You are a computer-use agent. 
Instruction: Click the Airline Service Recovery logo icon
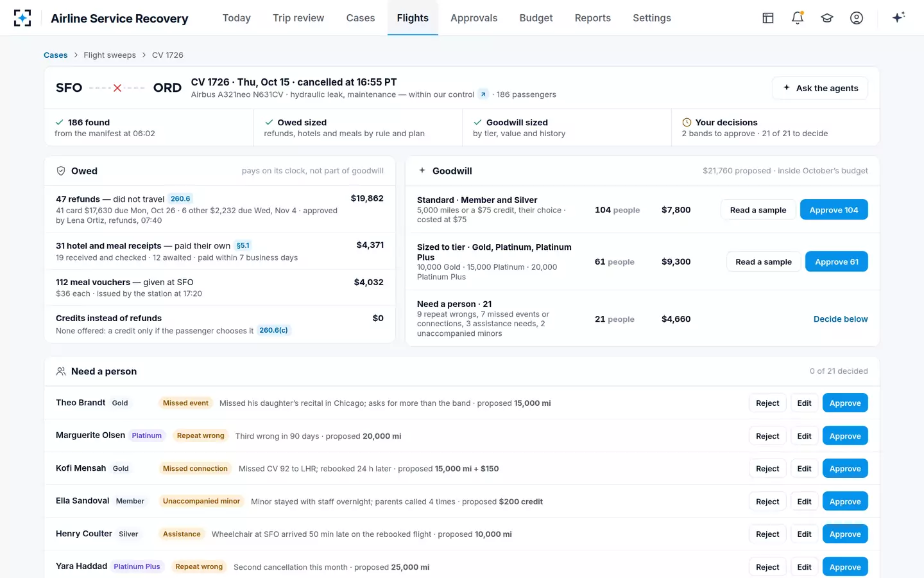click(22, 18)
